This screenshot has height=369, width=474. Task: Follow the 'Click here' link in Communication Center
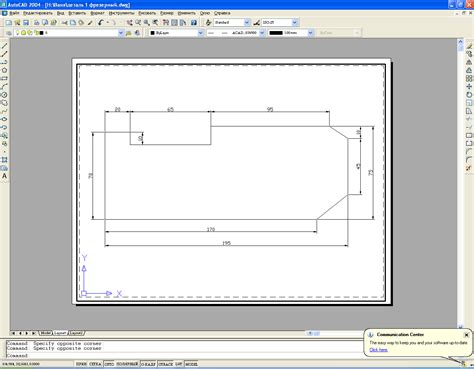[x=378, y=350]
